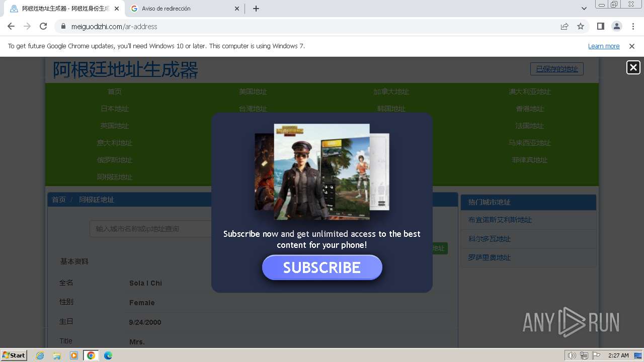Open 澳大利亚地址 in the nav menu

click(530, 92)
